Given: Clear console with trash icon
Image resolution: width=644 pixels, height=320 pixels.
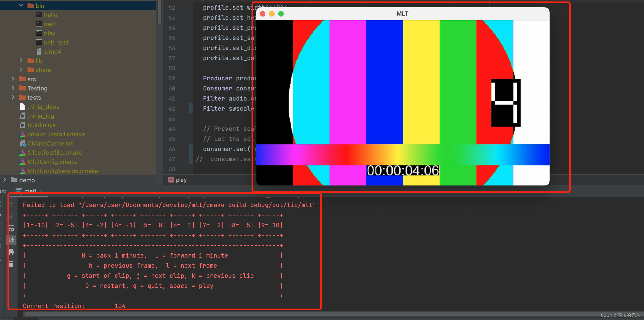Looking at the screenshot, I should (x=11, y=264).
